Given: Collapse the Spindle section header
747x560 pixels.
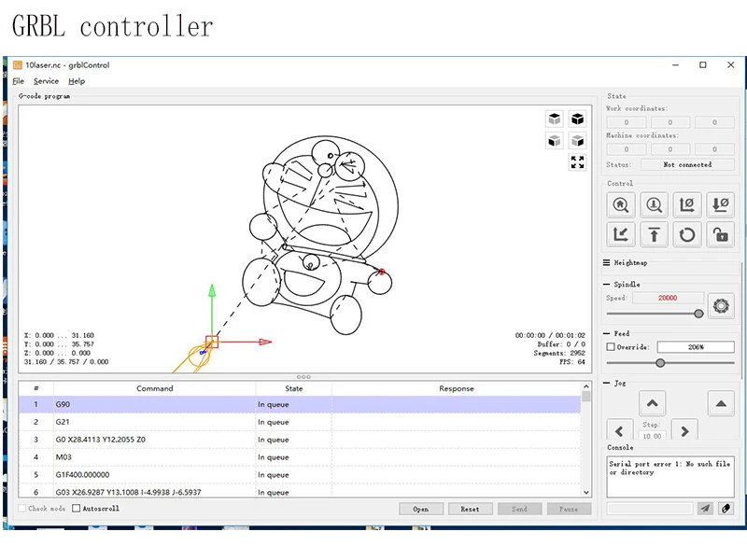Looking at the screenshot, I should click(x=622, y=285).
